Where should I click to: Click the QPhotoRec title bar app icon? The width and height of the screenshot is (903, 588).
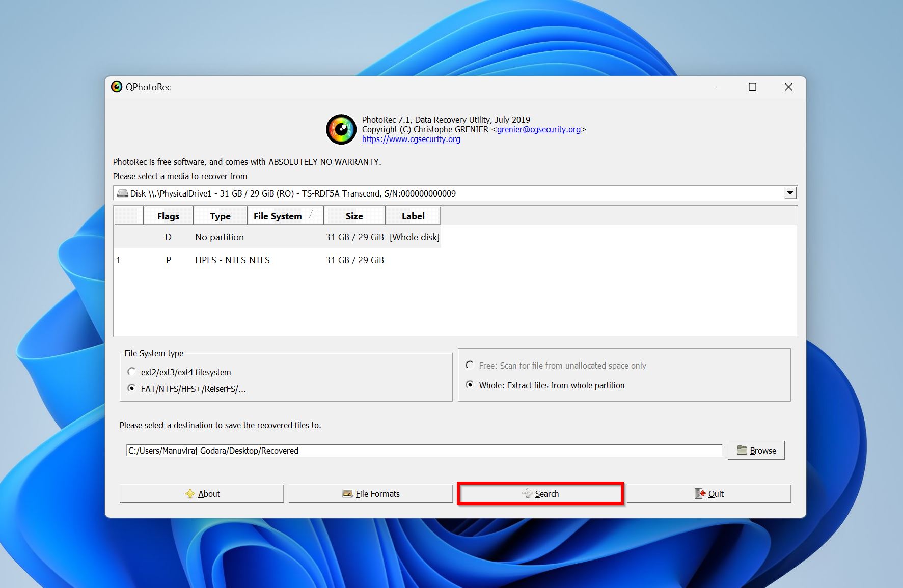pyautogui.click(x=117, y=87)
